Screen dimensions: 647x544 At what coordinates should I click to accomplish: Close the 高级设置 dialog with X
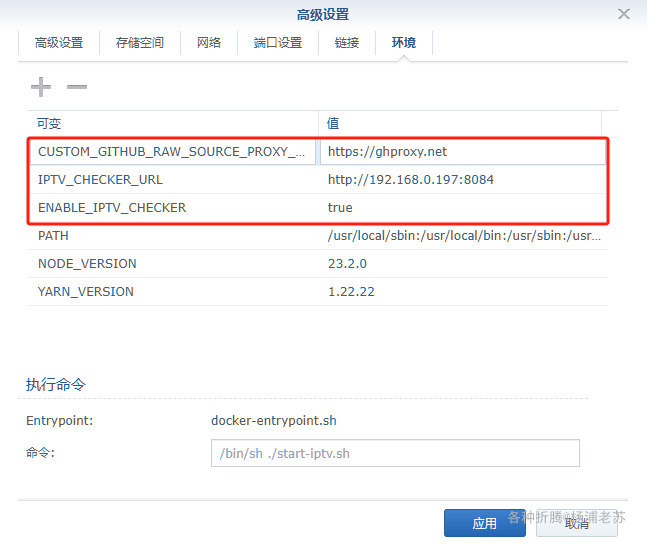point(623,14)
